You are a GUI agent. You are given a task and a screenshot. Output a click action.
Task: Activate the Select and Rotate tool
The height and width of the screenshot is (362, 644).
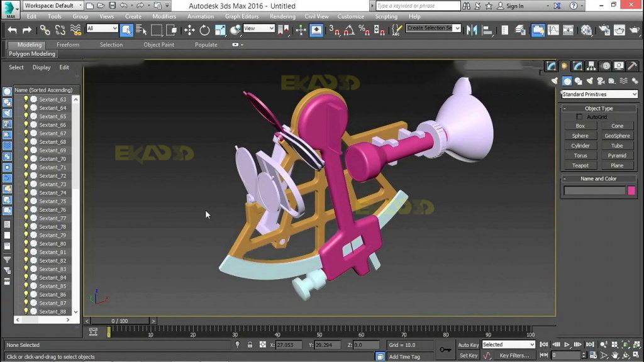[x=204, y=30]
